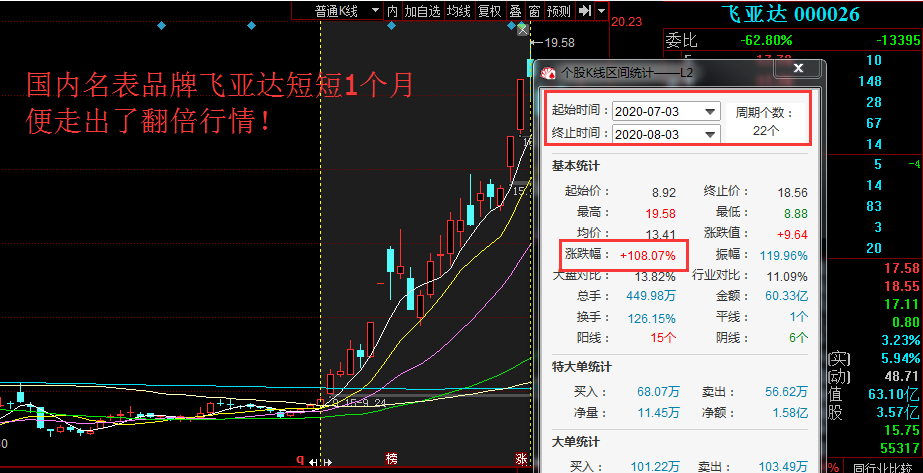Viewport: 923px width, 473px height.
Task: Click the 均价 13.41 value
Action: [x=660, y=235]
